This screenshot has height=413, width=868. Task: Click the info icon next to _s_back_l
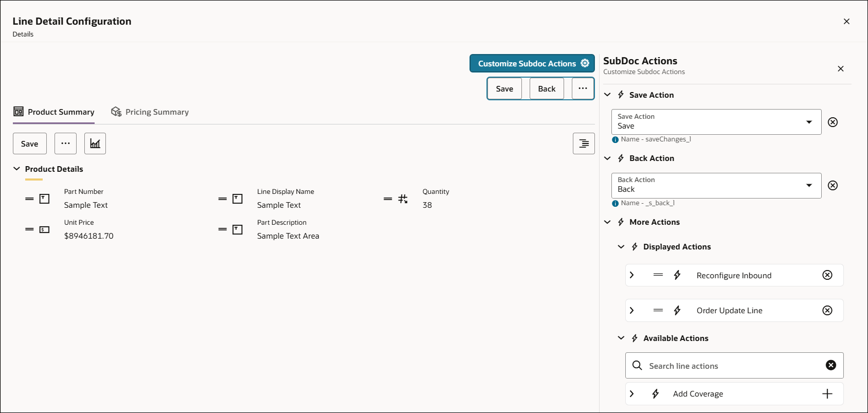click(615, 203)
